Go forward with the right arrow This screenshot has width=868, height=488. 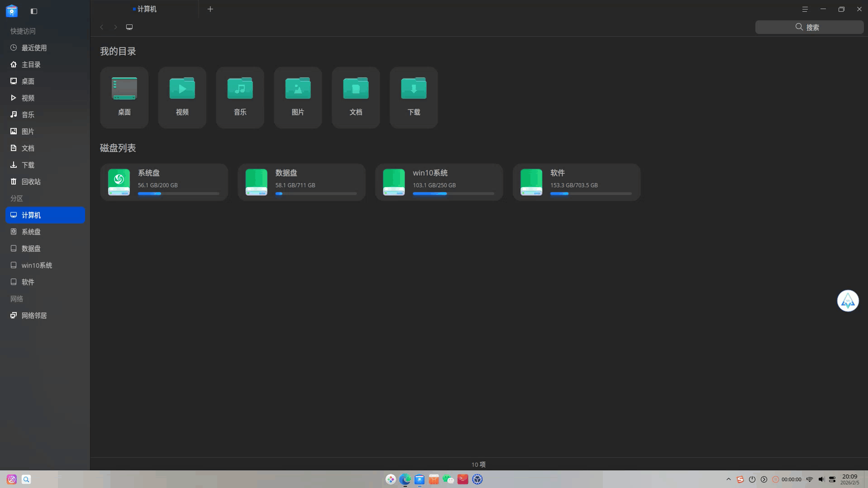coord(115,27)
